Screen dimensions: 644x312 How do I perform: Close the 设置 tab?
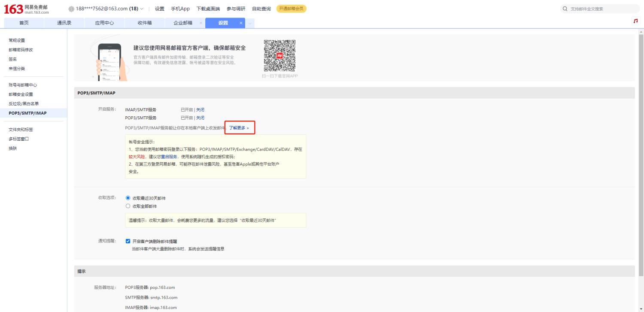[241, 23]
